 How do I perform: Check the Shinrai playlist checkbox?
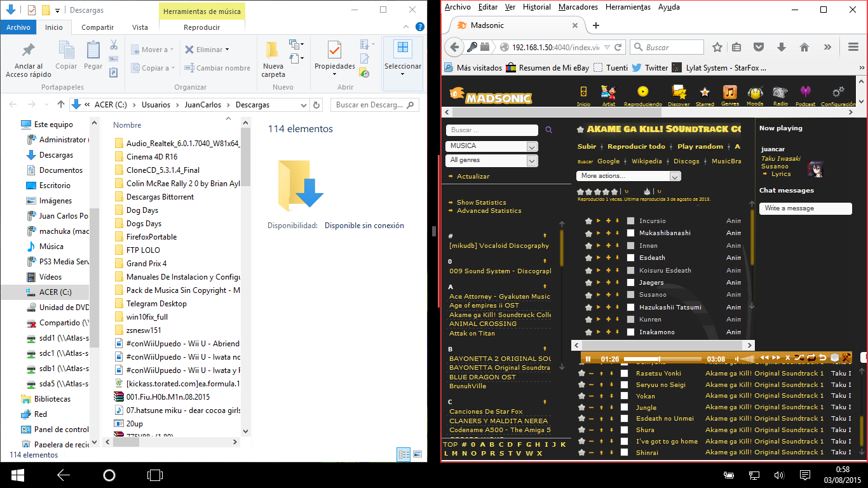(x=624, y=452)
